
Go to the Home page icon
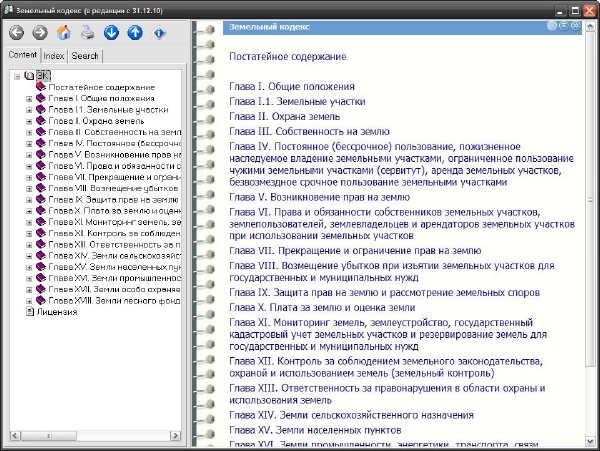(63, 32)
